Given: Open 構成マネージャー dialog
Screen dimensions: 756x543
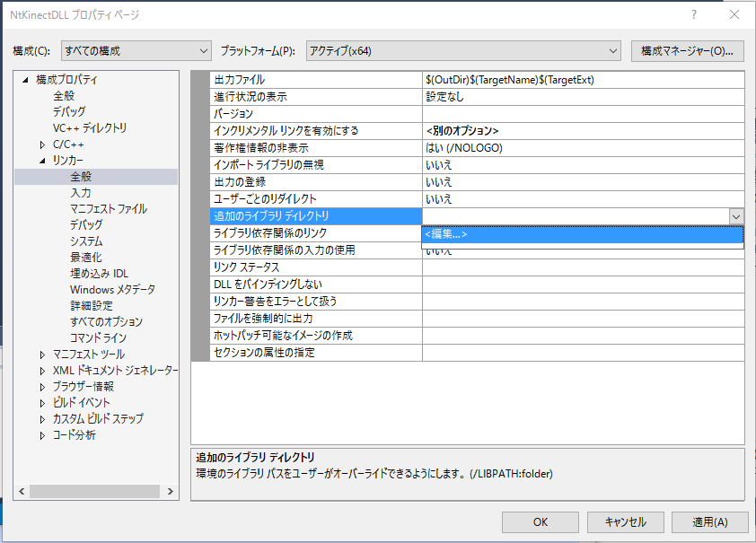Looking at the screenshot, I should click(x=688, y=50).
